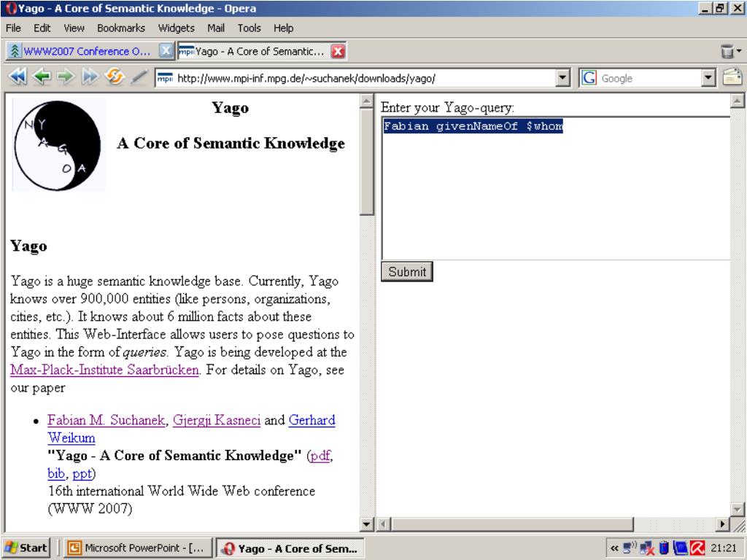Open the panel icon right of search box
The height and width of the screenshot is (560, 747).
[732, 77]
